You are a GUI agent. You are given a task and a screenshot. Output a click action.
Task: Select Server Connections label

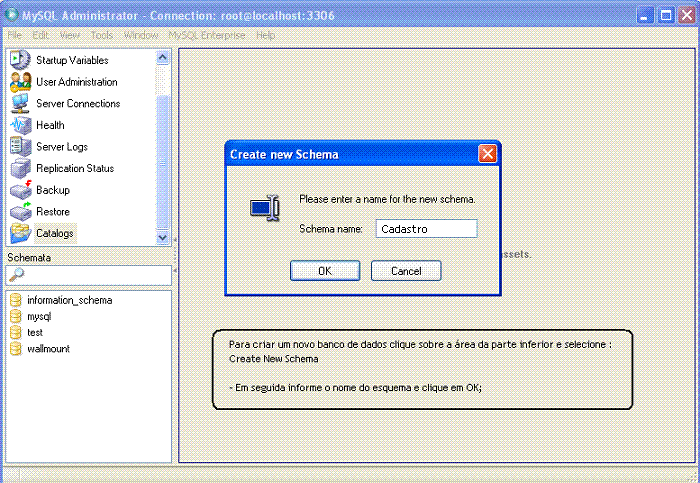(x=78, y=103)
